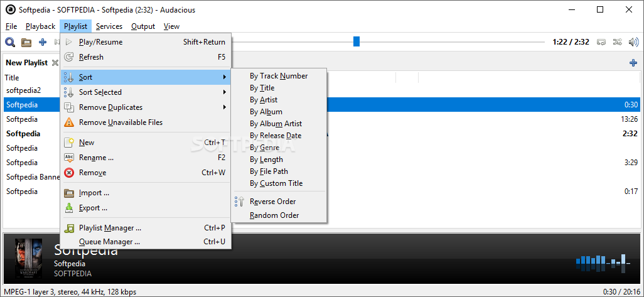Open the Output menu
The width and height of the screenshot is (644, 297).
[143, 26]
